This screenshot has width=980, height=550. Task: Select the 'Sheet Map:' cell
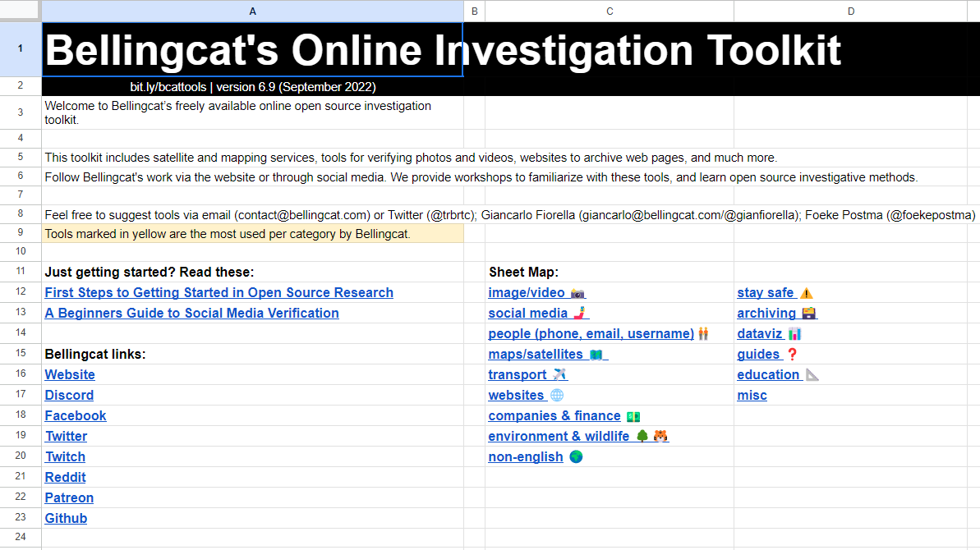pyautogui.click(x=610, y=272)
